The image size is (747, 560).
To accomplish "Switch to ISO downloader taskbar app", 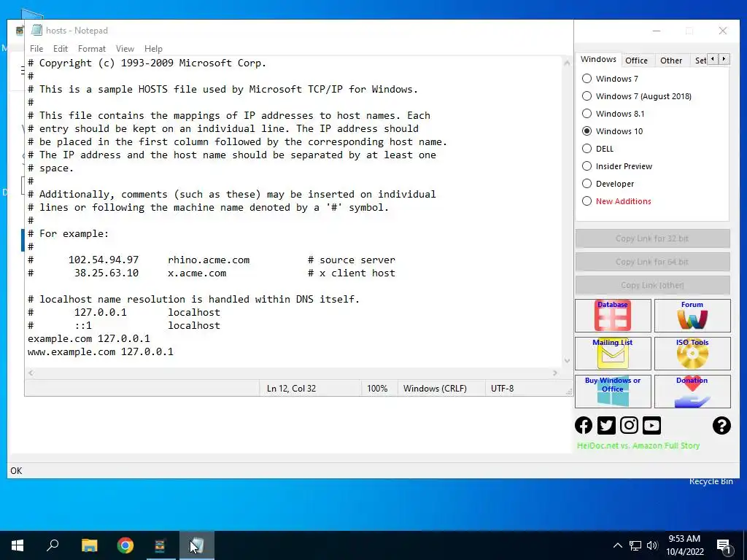I will pyautogui.click(x=160, y=545).
